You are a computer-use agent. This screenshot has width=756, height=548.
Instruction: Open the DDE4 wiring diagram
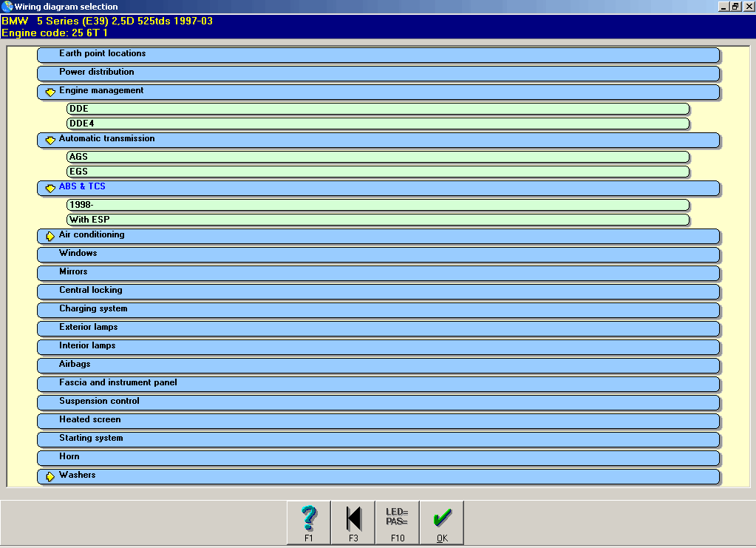[x=378, y=124]
